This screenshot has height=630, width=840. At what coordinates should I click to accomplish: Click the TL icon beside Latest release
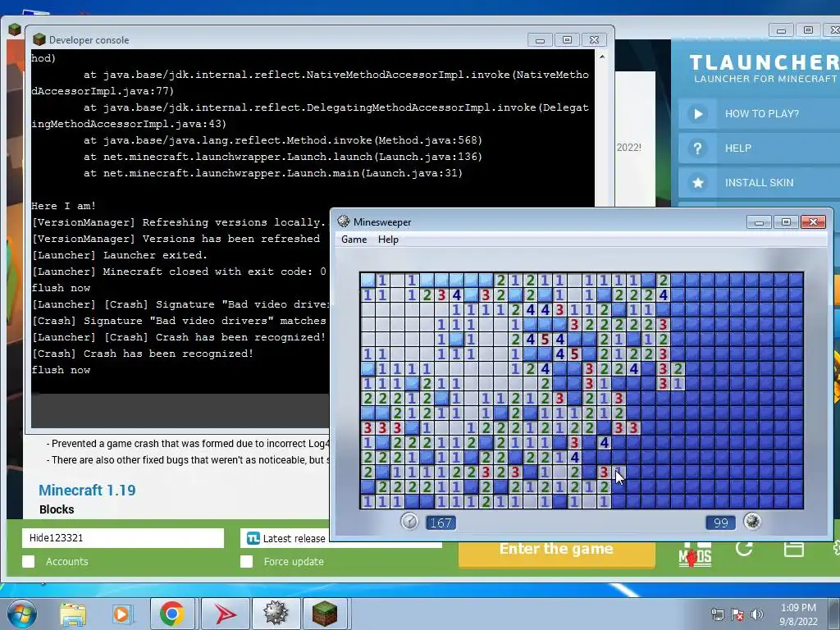(253, 538)
